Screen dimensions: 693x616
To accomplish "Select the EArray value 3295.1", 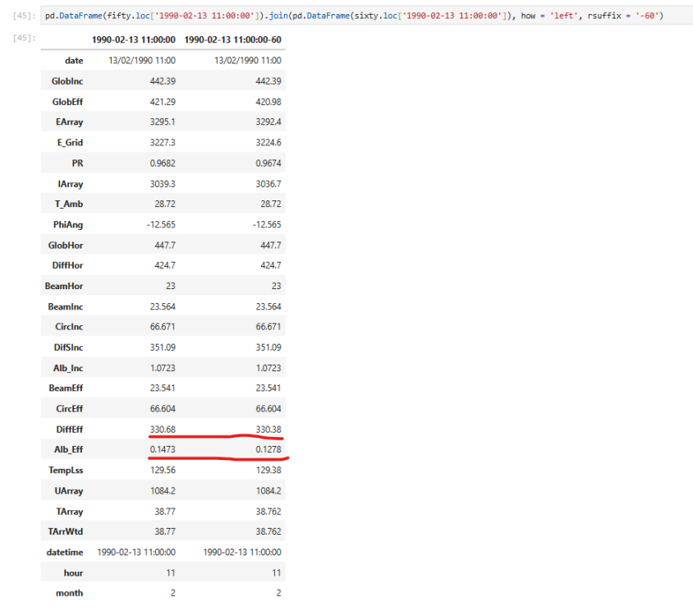I will [163, 122].
